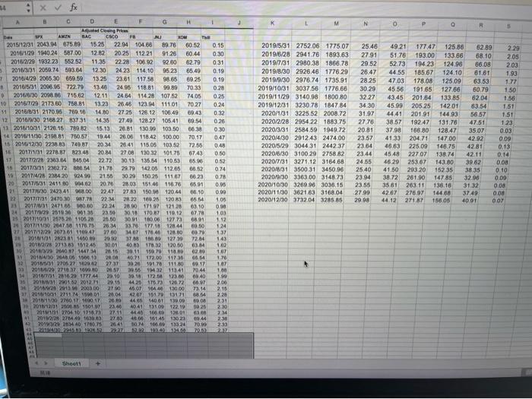The width and height of the screenshot is (532, 399).
Task: Click the date cell 2016/7/29
Action: click(x=28, y=103)
